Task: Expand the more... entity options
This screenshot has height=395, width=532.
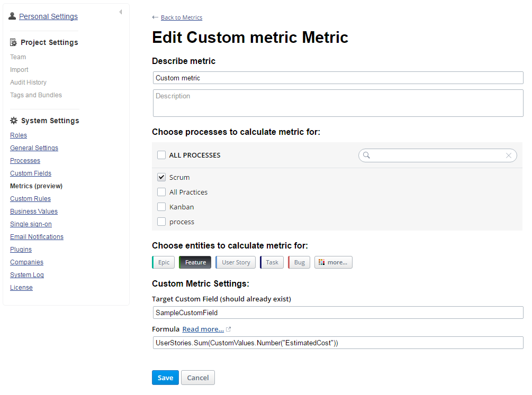Action: coord(333,262)
